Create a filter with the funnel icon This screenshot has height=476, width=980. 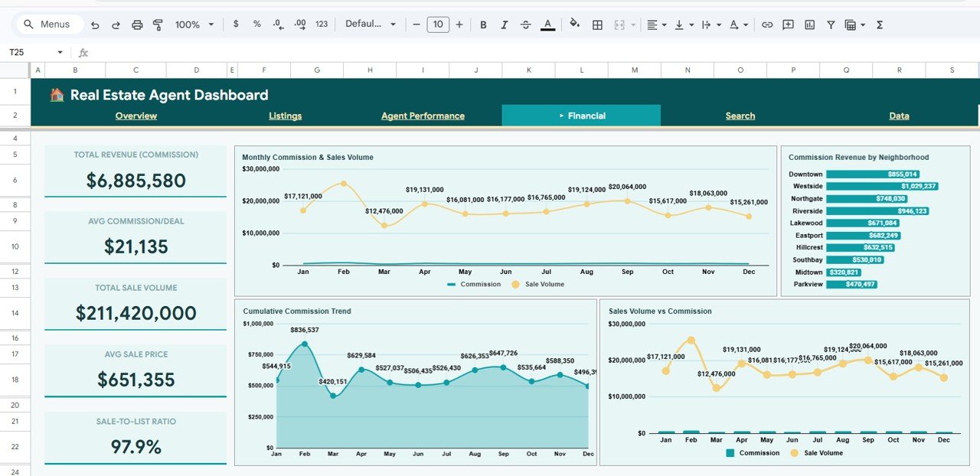pos(830,24)
